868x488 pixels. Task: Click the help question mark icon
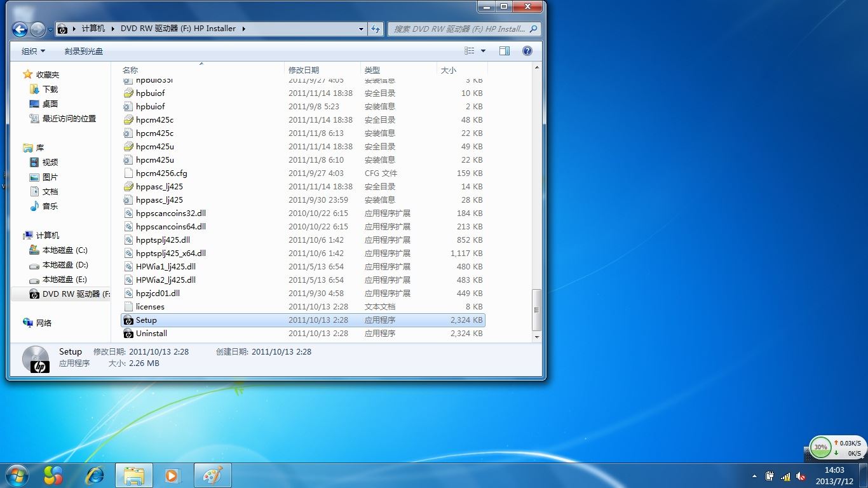(x=527, y=51)
